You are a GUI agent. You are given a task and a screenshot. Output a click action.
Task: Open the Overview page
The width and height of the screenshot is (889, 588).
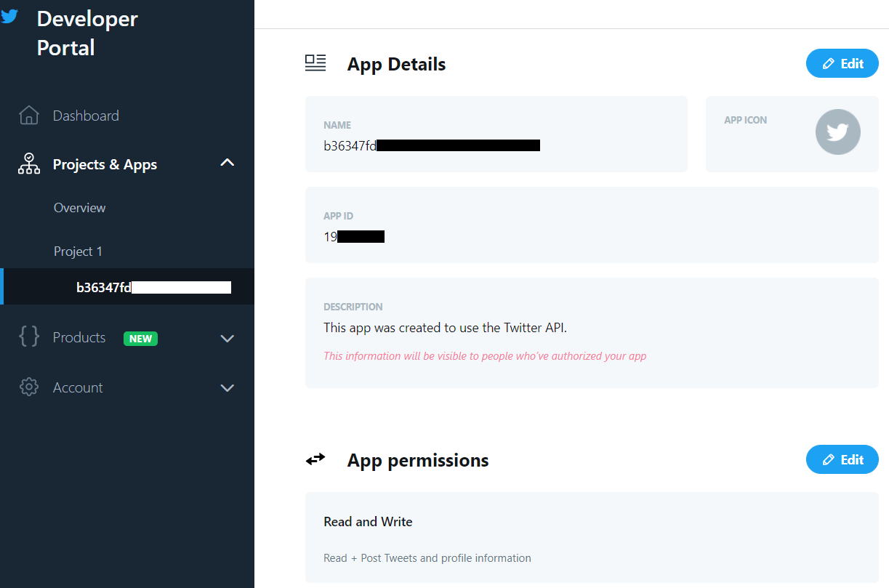click(x=79, y=208)
